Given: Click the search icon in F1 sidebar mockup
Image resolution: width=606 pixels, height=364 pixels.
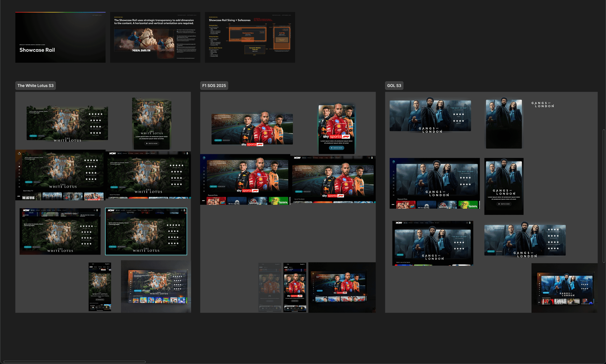Looking at the screenshot, I should click(x=204, y=167).
